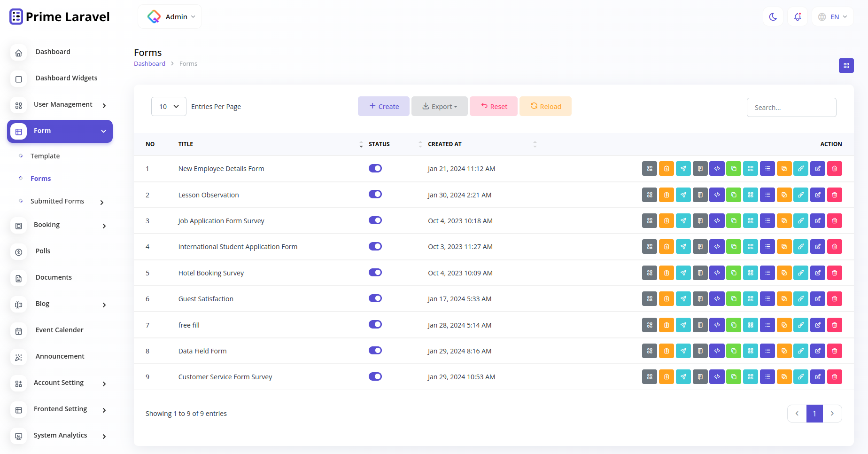Toggle the status switch for Lesson Observation
The image size is (868, 454).
click(375, 194)
